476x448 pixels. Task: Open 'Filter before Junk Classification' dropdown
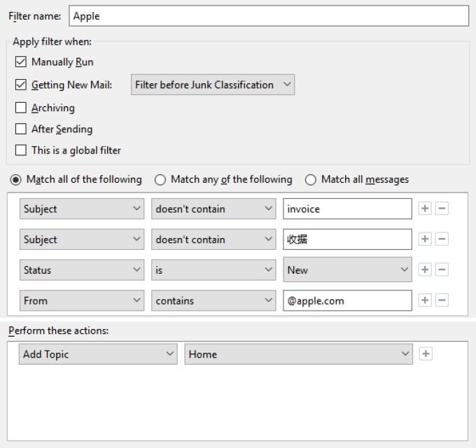(x=213, y=85)
